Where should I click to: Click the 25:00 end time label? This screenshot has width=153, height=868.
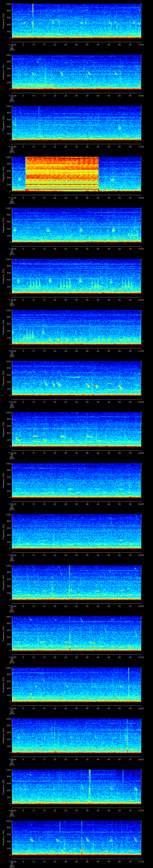(x=141, y=555)
